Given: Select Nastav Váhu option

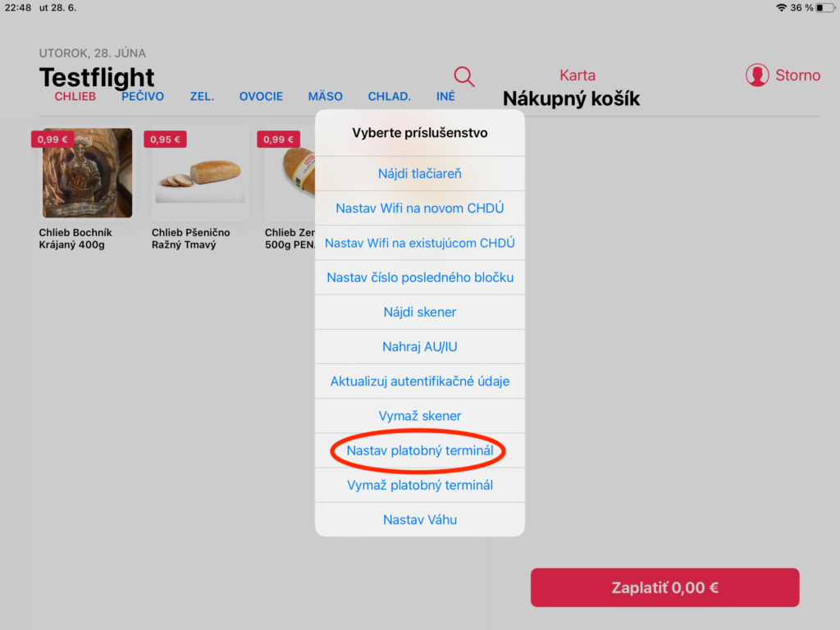Looking at the screenshot, I should [x=419, y=519].
